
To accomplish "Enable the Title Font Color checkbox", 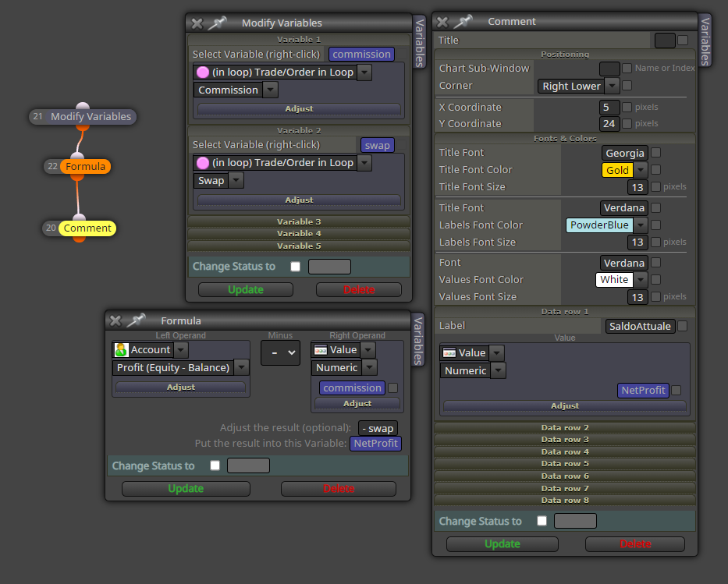I will tap(655, 170).
